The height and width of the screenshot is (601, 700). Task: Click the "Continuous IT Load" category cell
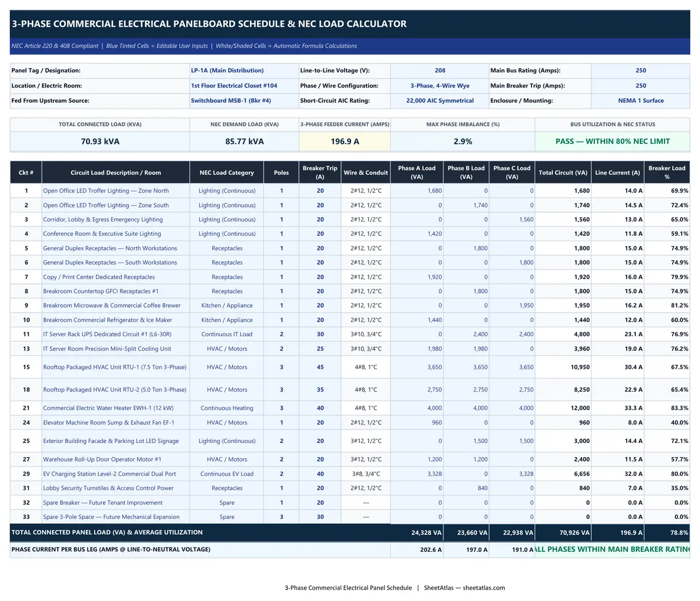[227, 334]
